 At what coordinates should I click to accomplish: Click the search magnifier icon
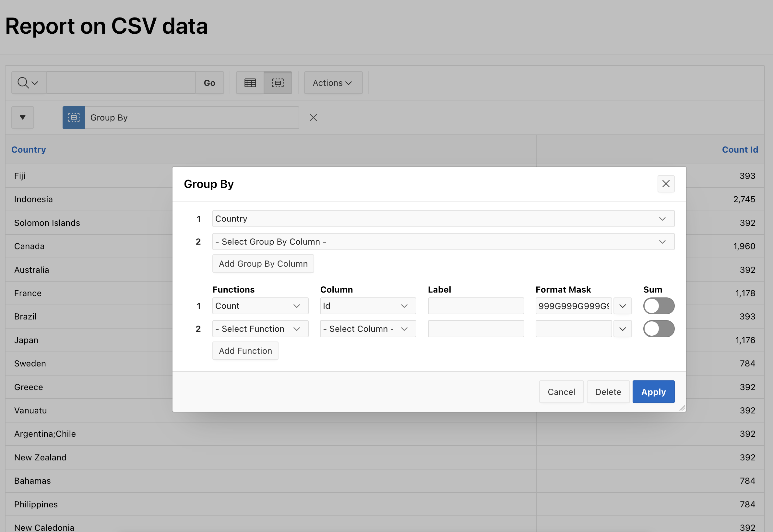click(23, 83)
